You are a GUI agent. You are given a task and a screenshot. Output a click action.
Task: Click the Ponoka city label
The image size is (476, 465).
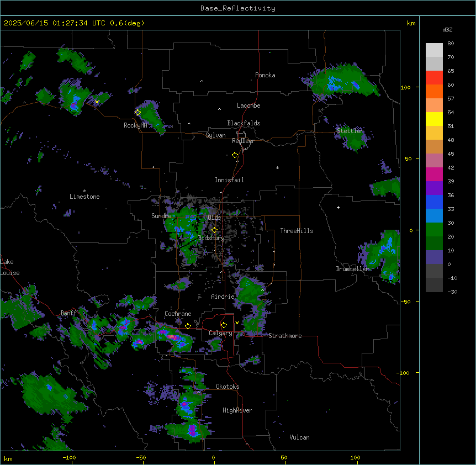265,75
